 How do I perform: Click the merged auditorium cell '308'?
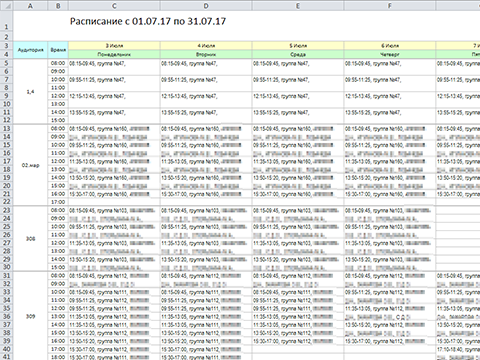30,239
